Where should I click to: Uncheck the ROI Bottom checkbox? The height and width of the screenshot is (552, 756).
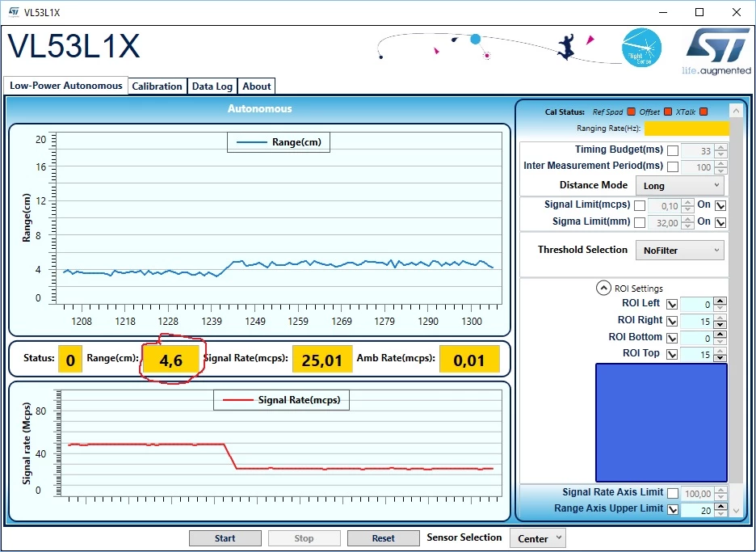point(672,339)
